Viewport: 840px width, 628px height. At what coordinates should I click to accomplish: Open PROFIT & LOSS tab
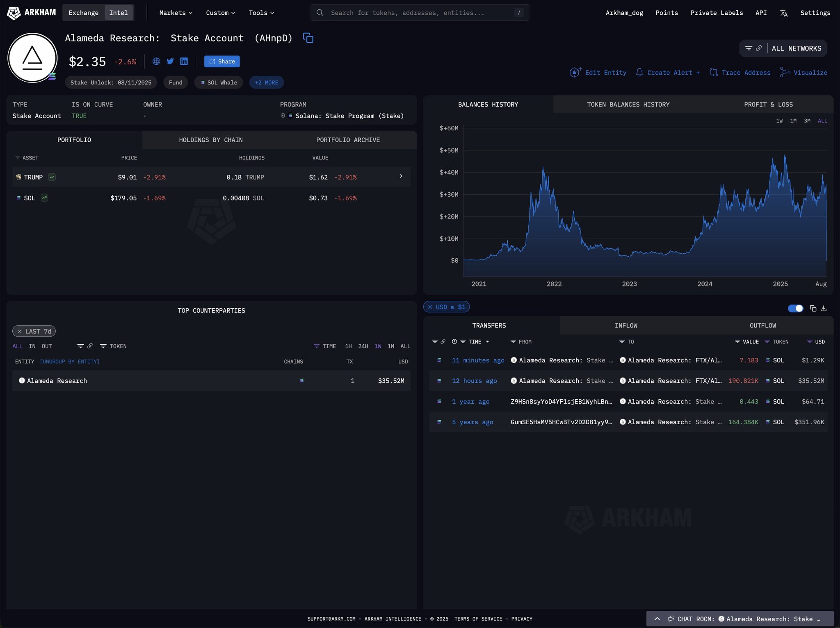click(768, 105)
